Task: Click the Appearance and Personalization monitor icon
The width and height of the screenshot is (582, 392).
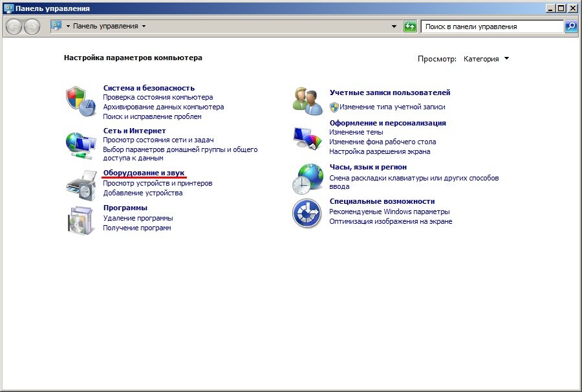Action: pos(307,138)
